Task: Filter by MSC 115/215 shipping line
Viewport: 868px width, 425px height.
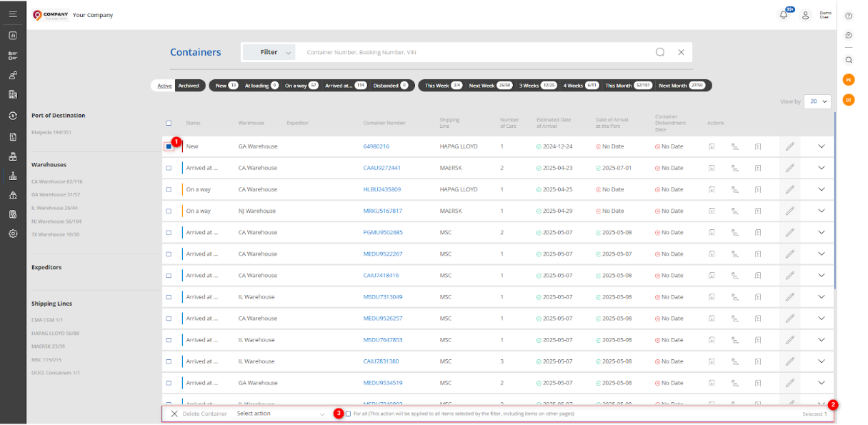Action: click(x=46, y=359)
